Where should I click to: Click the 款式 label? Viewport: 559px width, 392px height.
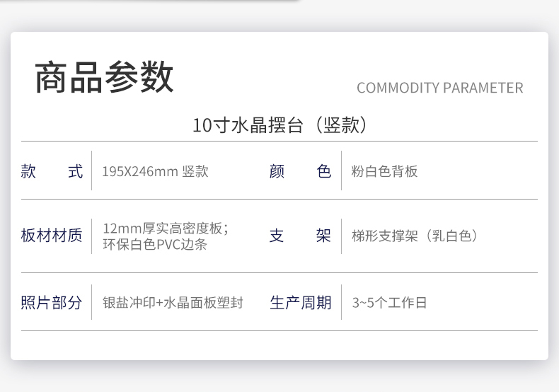point(52,171)
